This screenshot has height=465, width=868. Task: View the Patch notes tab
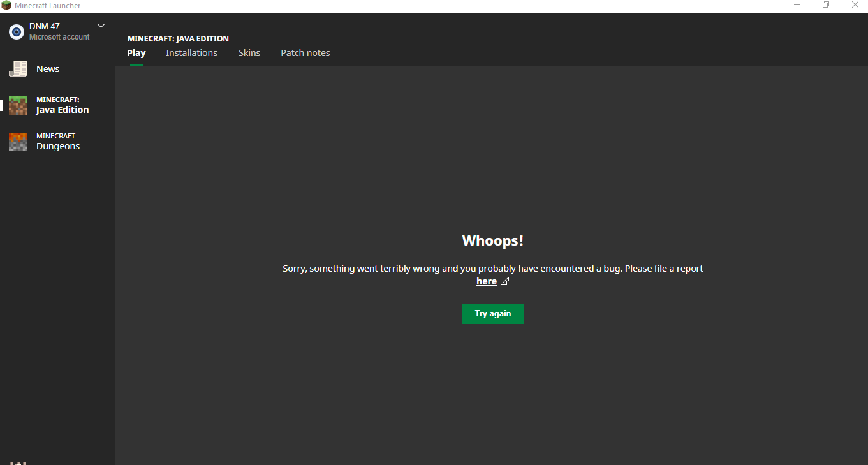point(305,53)
